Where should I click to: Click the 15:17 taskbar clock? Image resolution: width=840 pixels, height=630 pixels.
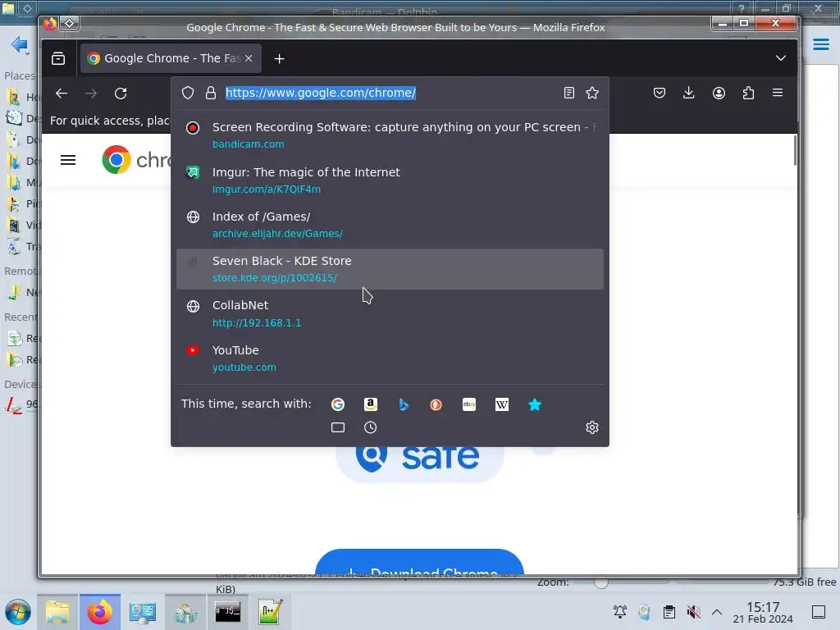(x=763, y=612)
